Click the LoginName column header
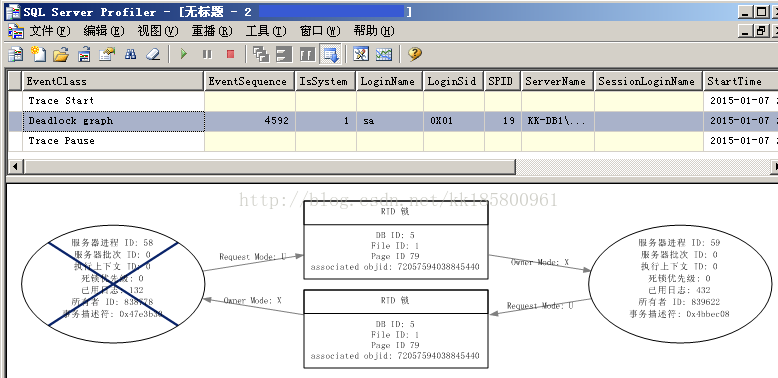Viewport: 778px width, 378px height. 389,81
